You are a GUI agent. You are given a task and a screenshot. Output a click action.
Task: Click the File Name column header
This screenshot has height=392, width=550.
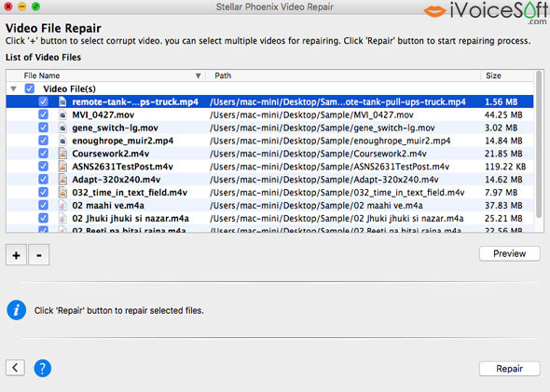pyautogui.click(x=106, y=75)
